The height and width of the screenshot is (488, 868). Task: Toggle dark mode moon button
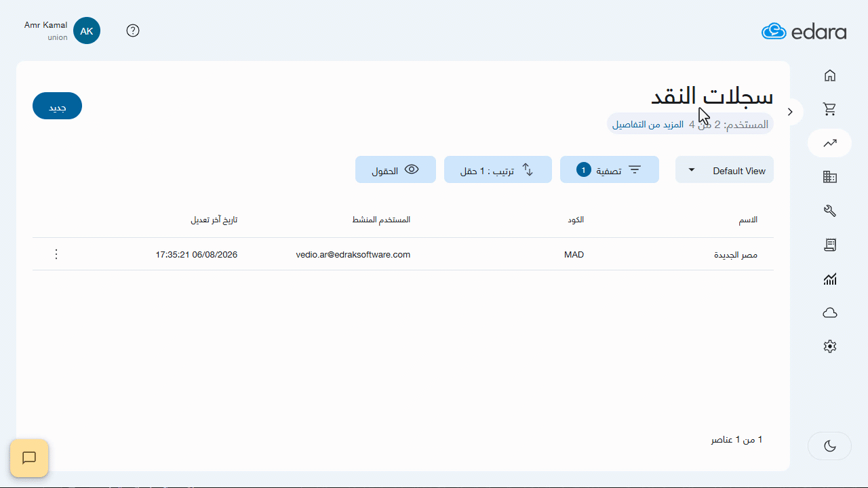click(830, 446)
